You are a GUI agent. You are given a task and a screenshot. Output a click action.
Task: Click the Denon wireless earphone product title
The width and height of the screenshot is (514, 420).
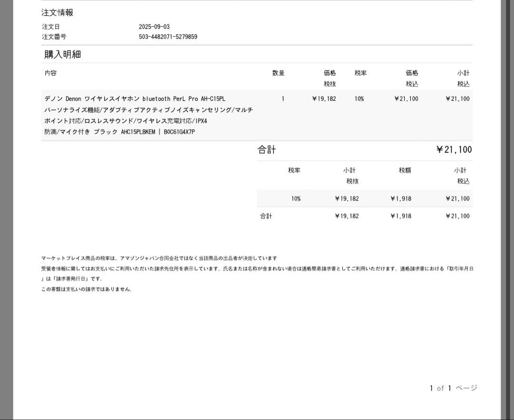click(x=134, y=99)
